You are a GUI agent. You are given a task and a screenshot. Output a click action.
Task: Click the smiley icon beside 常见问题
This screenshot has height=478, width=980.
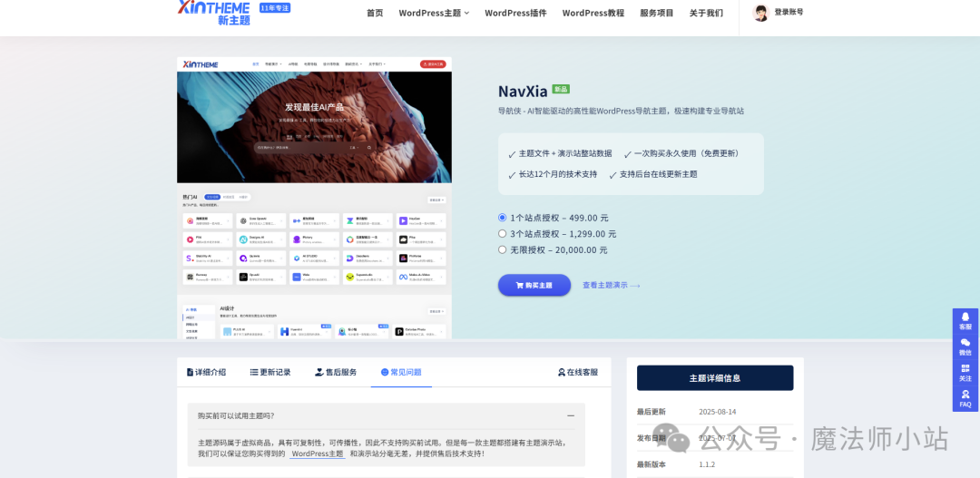tap(385, 373)
